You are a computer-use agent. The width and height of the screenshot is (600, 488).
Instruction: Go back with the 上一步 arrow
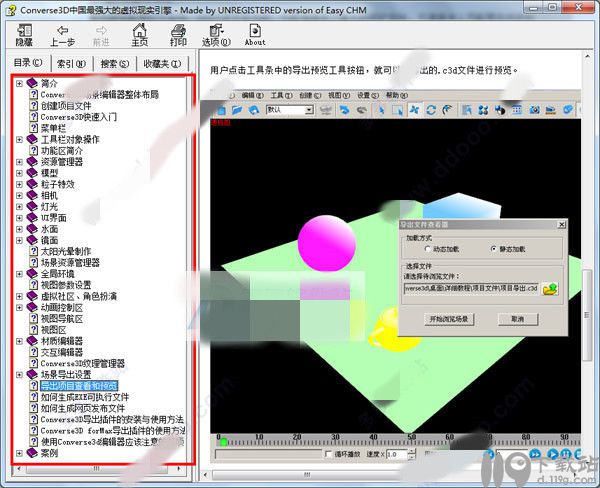tap(63, 35)
